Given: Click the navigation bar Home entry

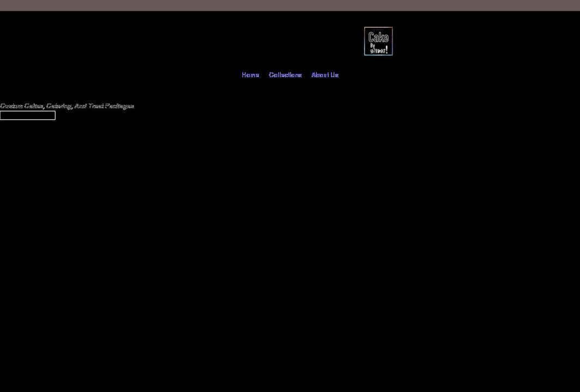Looking at the screenshot, I should tap(250, 75).
